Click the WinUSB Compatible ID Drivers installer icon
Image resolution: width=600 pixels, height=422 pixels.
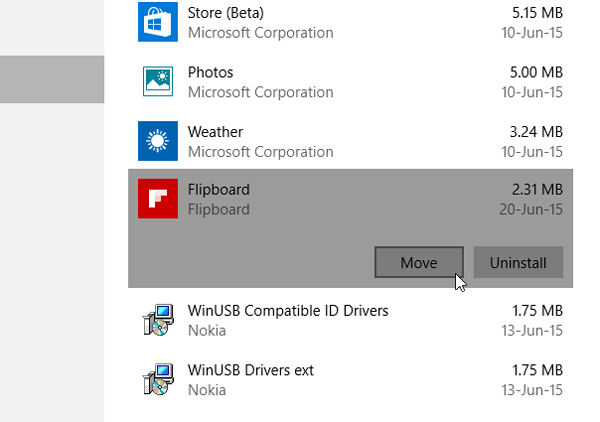pos(157,320)
